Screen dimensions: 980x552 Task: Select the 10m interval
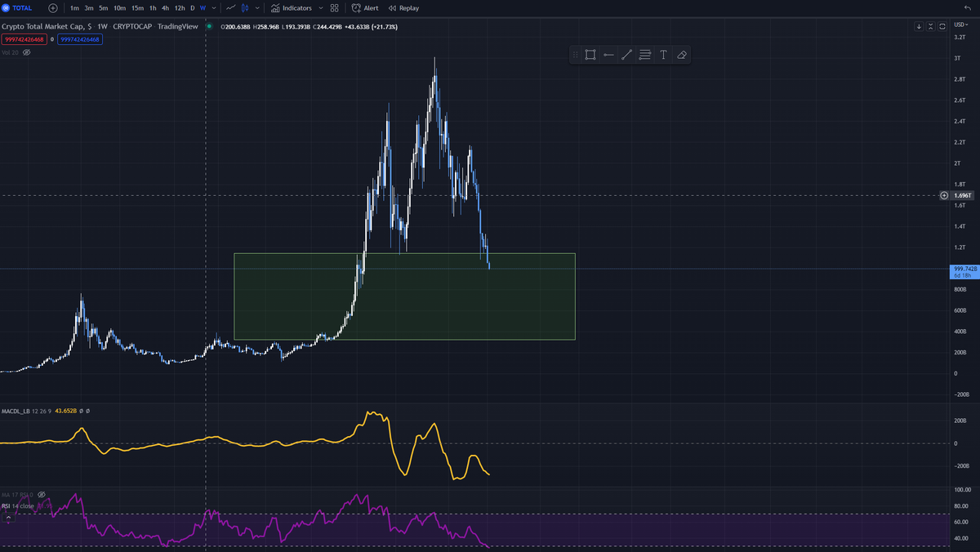click(120, 7)
